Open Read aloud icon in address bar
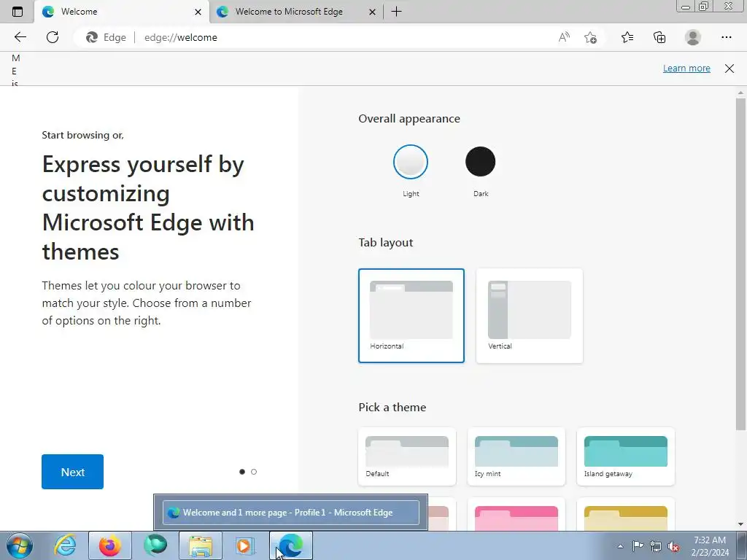 (x=564, y=37)
